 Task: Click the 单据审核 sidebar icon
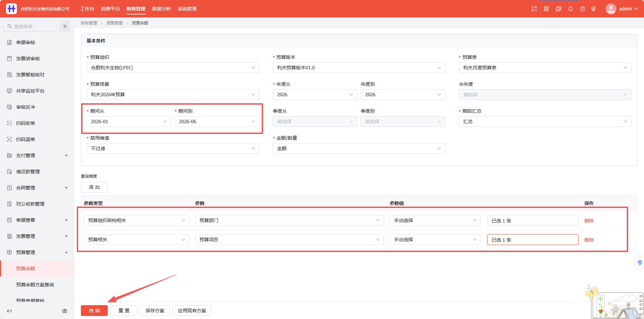point(9,42)
